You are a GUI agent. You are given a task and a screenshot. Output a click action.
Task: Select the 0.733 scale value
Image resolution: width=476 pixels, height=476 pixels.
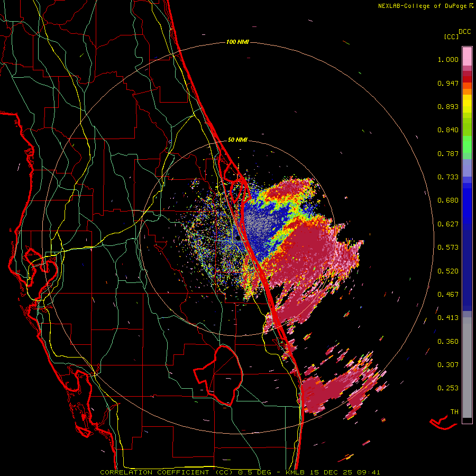tap(448, 177)
